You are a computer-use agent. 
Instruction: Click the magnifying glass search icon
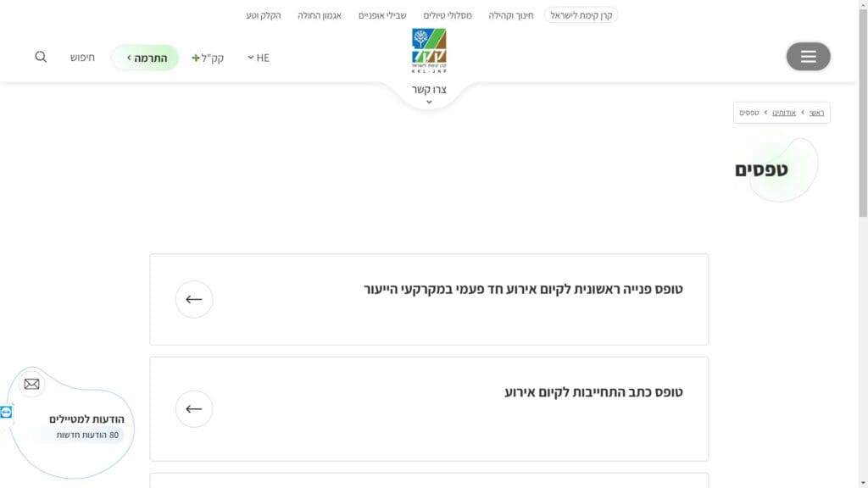41,57
